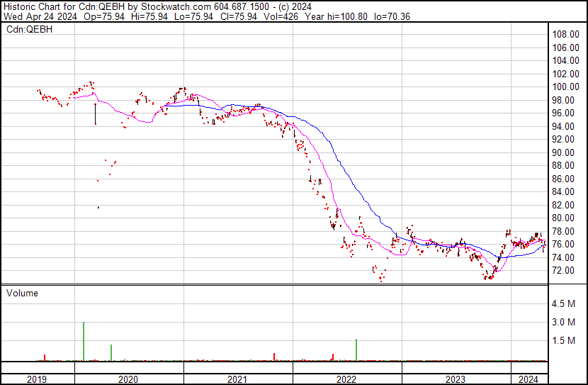This screenshot has width=588, height=385.
Task: Click the 1.5 M volume axis label
Action: click(563, 341)
